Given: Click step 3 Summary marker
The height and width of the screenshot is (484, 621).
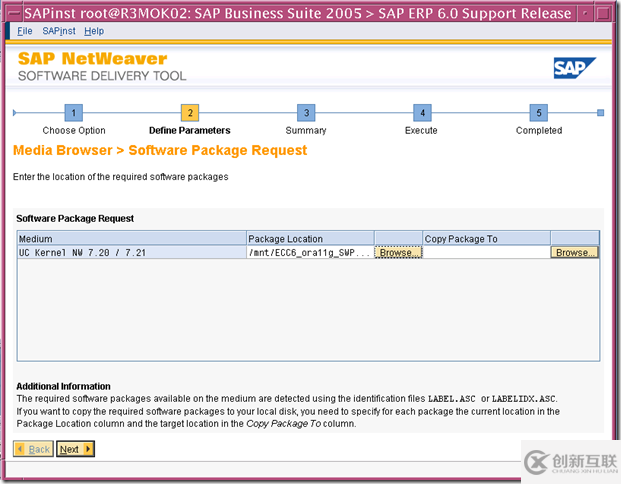Looking at the screenshot, I should coord(306,113).
